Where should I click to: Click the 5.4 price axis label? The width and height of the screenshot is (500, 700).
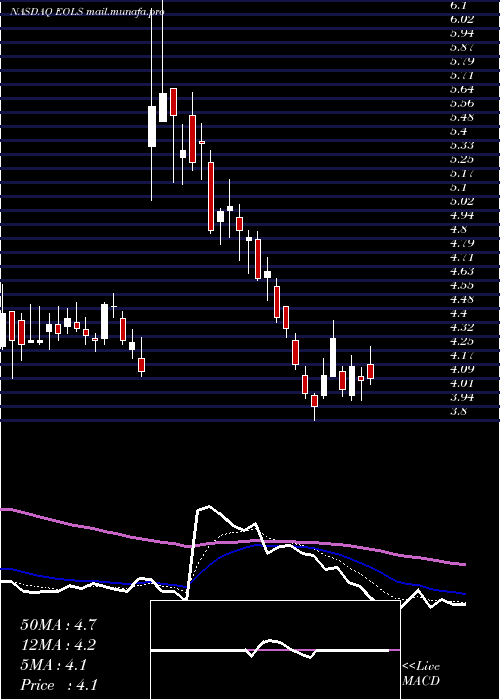coord(458,131)
